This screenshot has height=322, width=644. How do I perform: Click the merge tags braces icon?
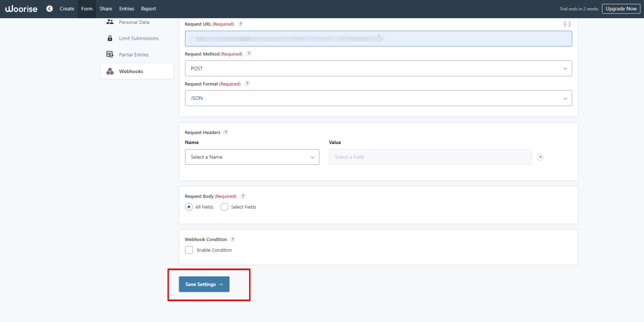click(567, 24)
